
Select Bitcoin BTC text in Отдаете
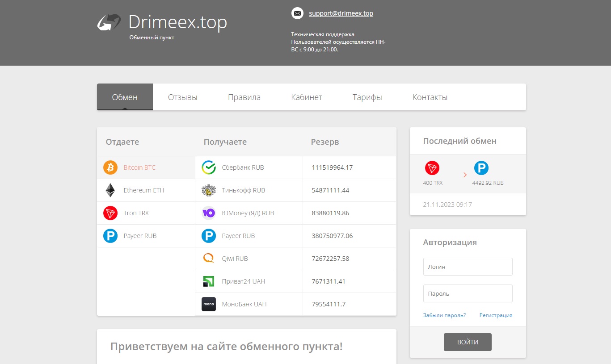[139, 167]
